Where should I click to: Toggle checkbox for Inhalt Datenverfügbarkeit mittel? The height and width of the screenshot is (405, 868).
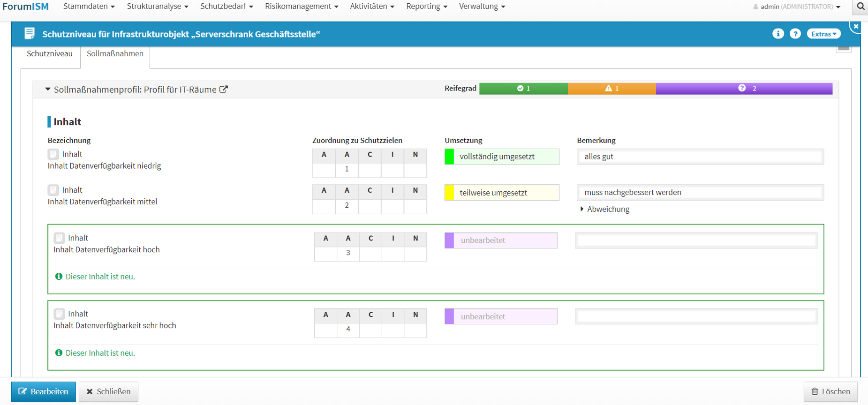click(53, 190)
